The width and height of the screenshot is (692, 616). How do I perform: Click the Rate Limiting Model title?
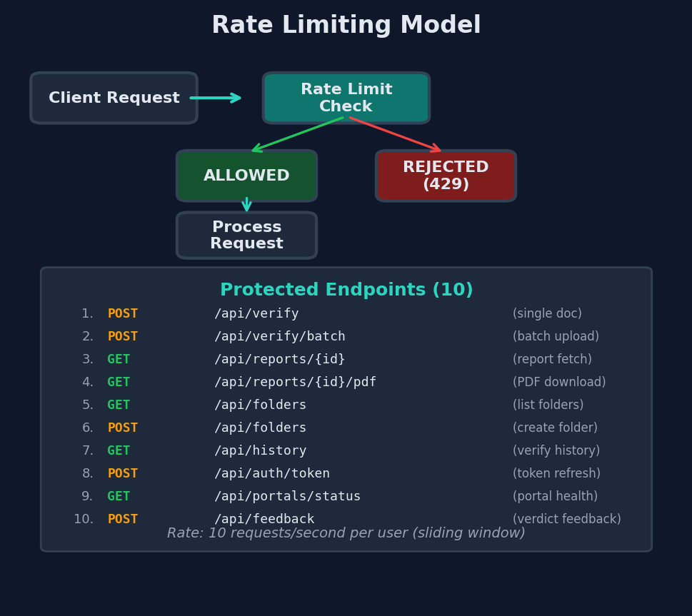point(346,24)
